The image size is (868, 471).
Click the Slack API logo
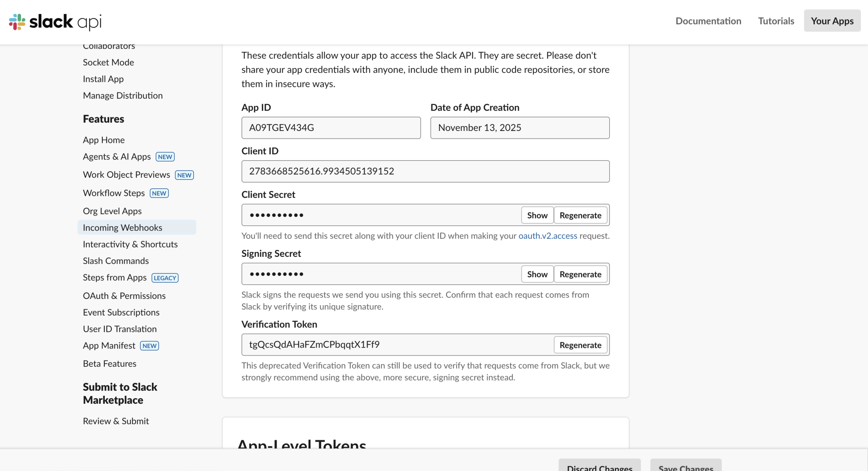55,22
